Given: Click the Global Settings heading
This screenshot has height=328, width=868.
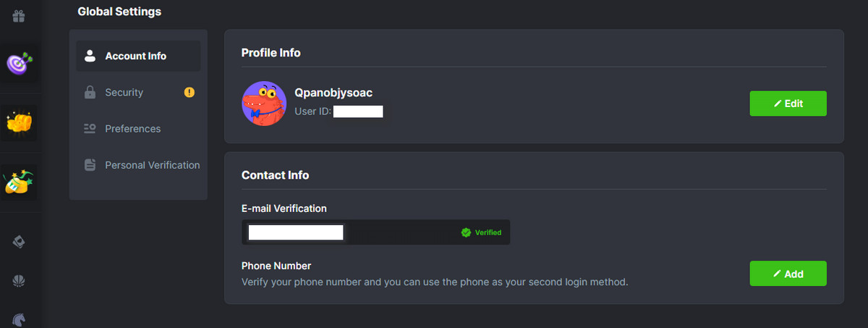Looking at the screenshot, I should (119, 12).
